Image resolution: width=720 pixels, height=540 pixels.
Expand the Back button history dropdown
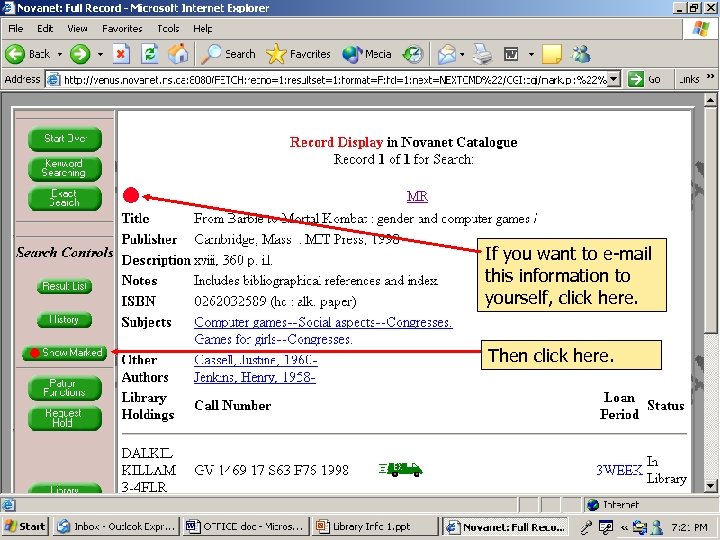(60, 54)
